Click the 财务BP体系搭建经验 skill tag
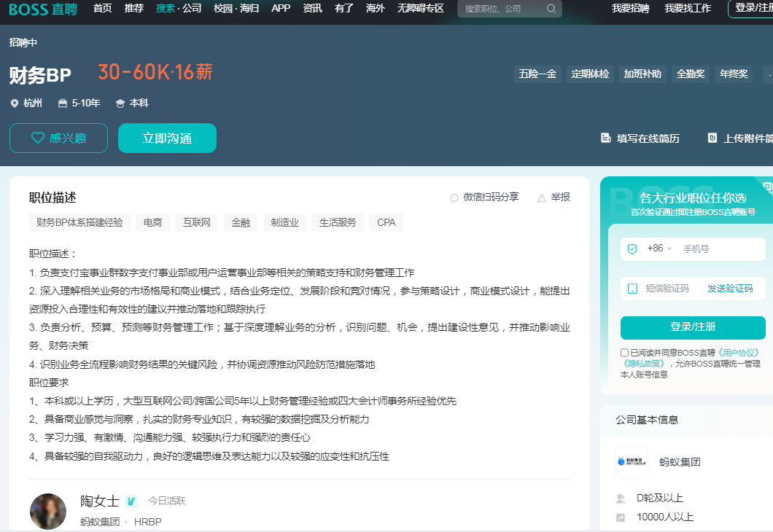This screenshot has width=773, height=532. click(x=79, y=223)
